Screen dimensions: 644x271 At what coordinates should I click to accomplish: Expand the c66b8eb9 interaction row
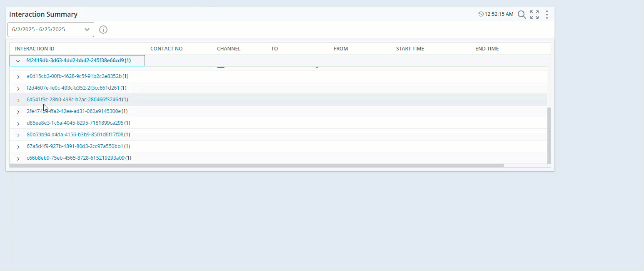pyautogui.click(x=18, y=158)
